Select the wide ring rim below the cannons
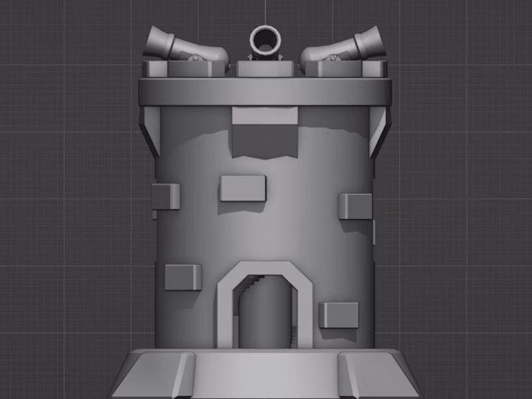Screen dimensions: 532x399 click(x=265, y=92)
